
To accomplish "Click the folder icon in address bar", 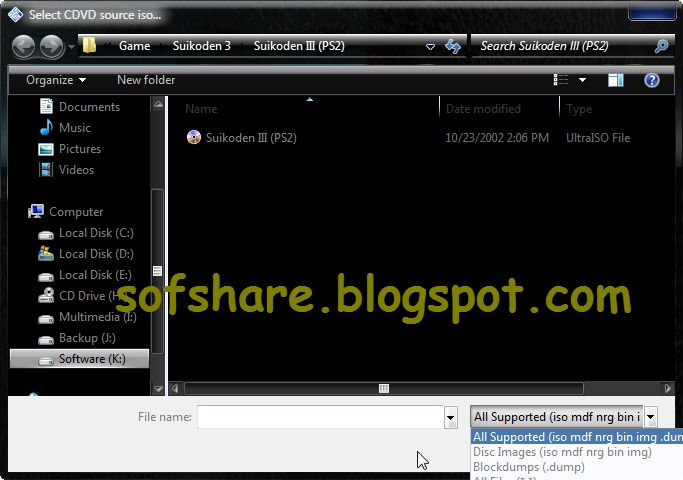I will tap(89, 45).
